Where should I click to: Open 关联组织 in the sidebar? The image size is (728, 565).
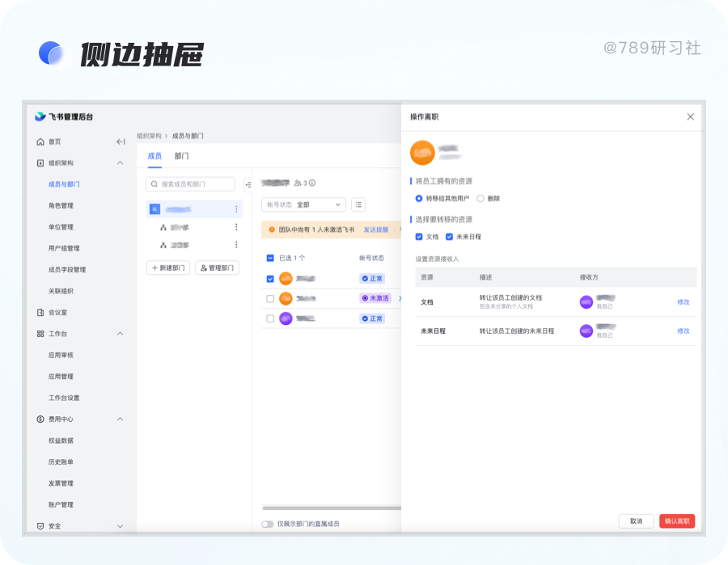61,291
